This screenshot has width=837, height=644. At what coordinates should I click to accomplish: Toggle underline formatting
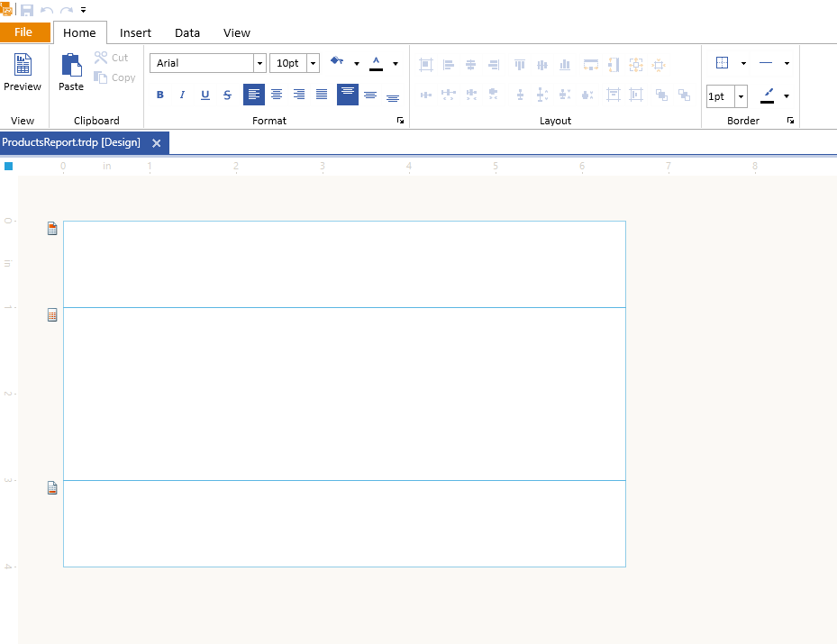[x=205, y=95]
